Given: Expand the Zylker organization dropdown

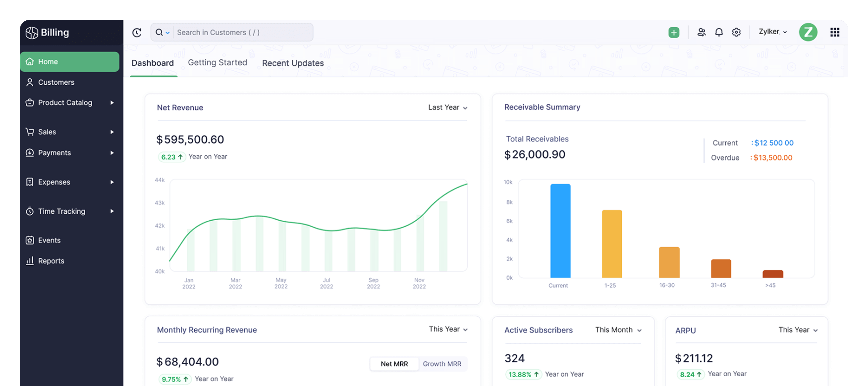Looking at the screenshot, I should coord(772,32).
